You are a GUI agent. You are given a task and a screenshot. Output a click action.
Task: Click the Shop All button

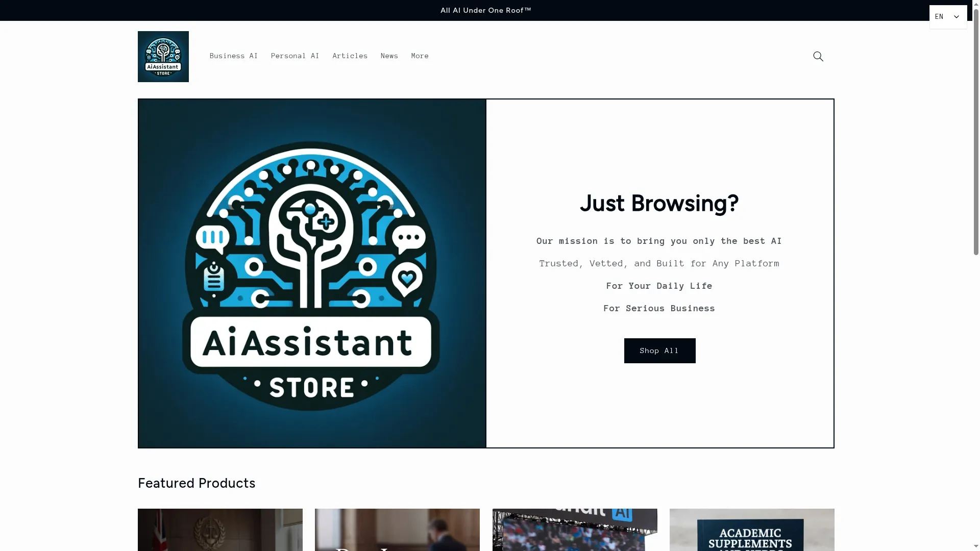659,350
